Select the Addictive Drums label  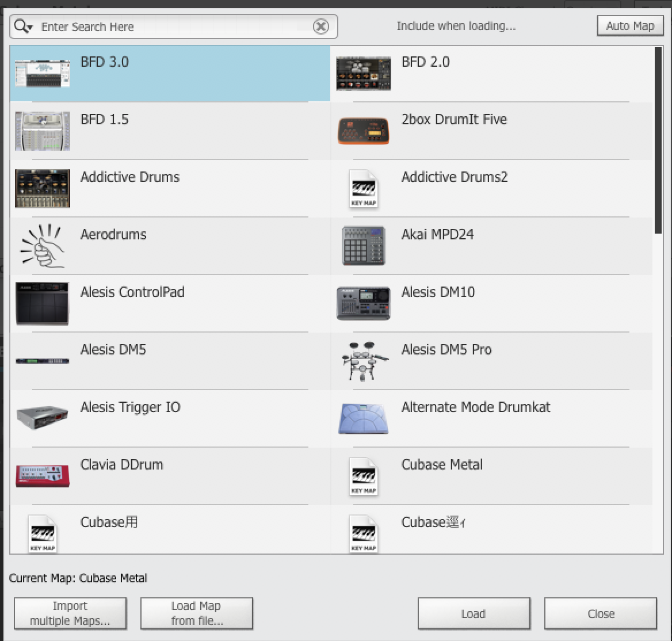130,177
